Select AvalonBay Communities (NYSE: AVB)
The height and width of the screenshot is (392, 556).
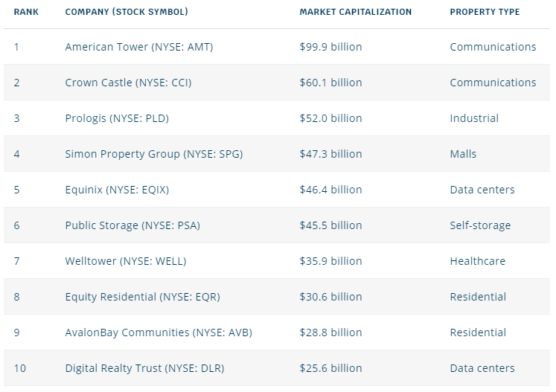coord(159,332)
